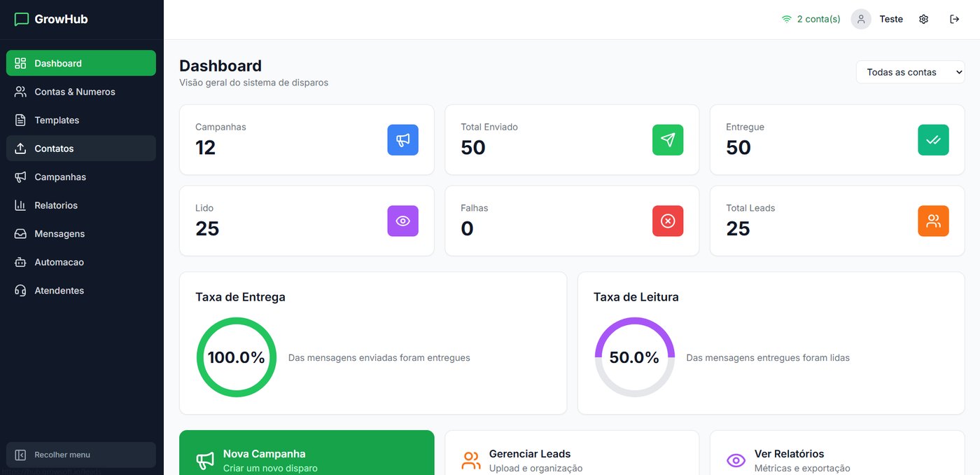Screen dimensions: 980x475
Task: Click the Teste username
Action: click(x=891, y=19)
